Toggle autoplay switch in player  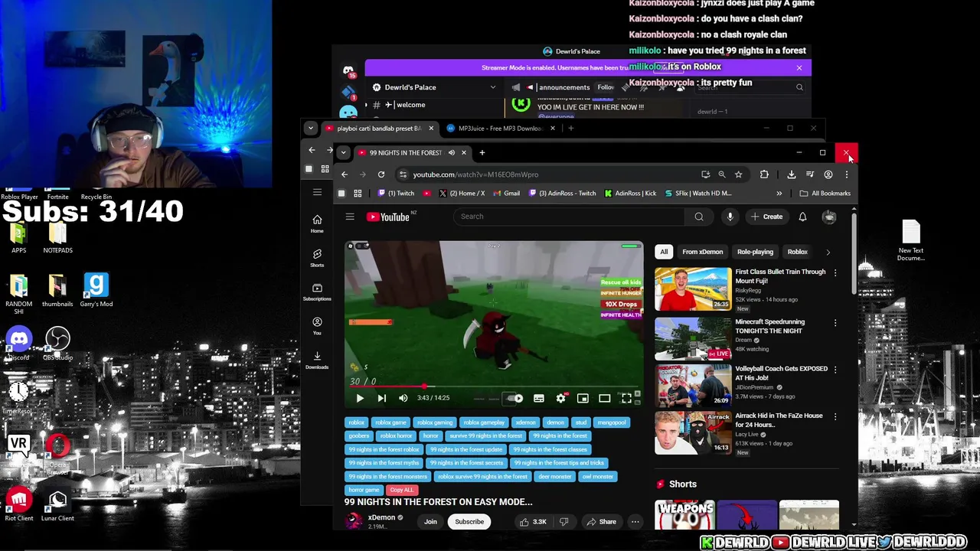click(x=514, y=398)
